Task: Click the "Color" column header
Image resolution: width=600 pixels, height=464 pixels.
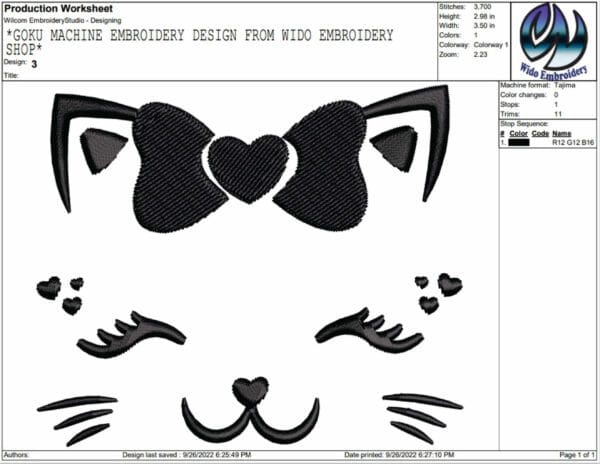Action: tap(518, 134)
